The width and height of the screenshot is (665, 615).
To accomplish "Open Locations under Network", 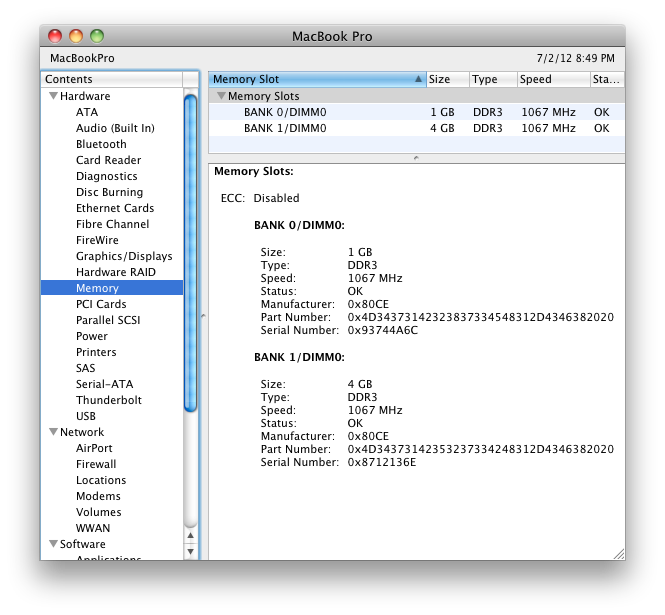I will click(101, 480).
